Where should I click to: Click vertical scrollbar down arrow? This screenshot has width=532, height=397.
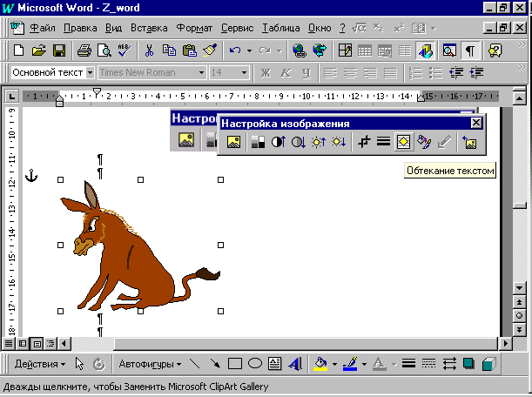pos(519,289)
